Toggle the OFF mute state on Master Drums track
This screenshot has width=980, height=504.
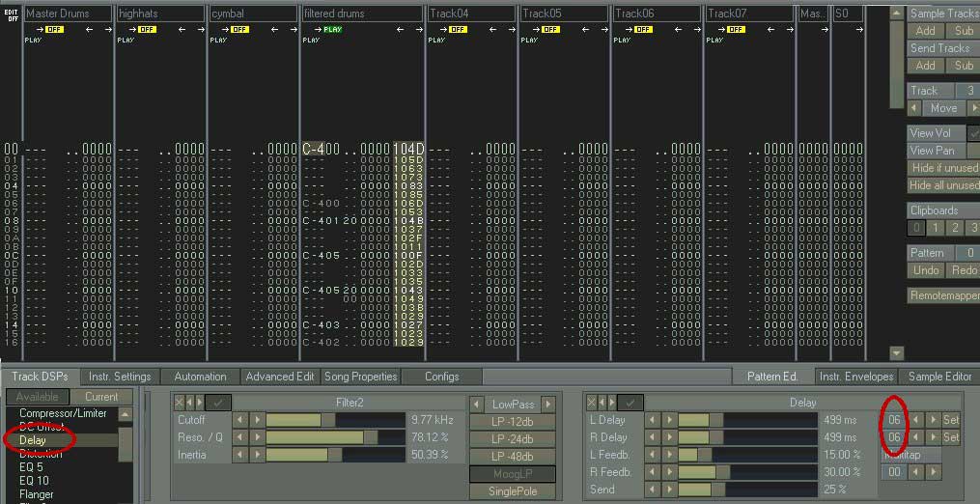(x=53, y=29)
